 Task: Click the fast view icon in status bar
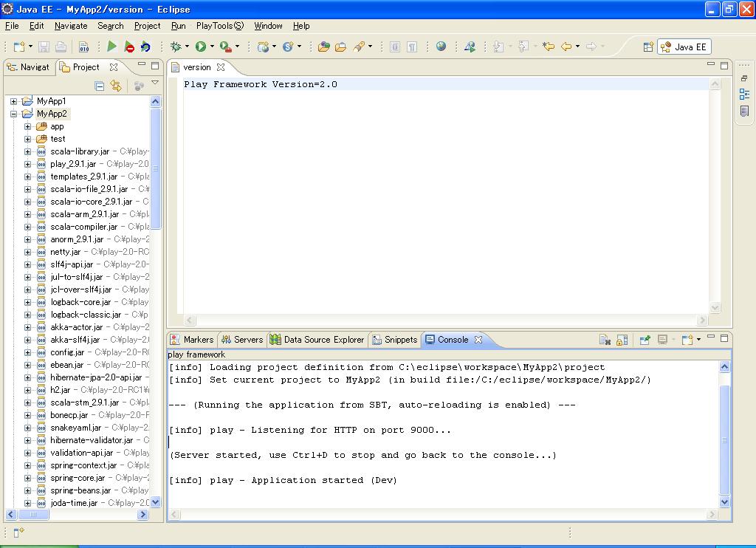18,532
